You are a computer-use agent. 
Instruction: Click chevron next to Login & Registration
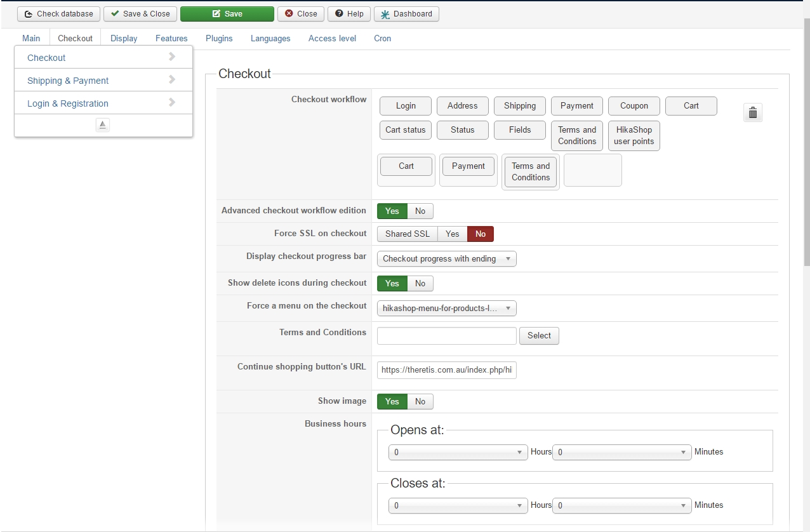(172, 102)
